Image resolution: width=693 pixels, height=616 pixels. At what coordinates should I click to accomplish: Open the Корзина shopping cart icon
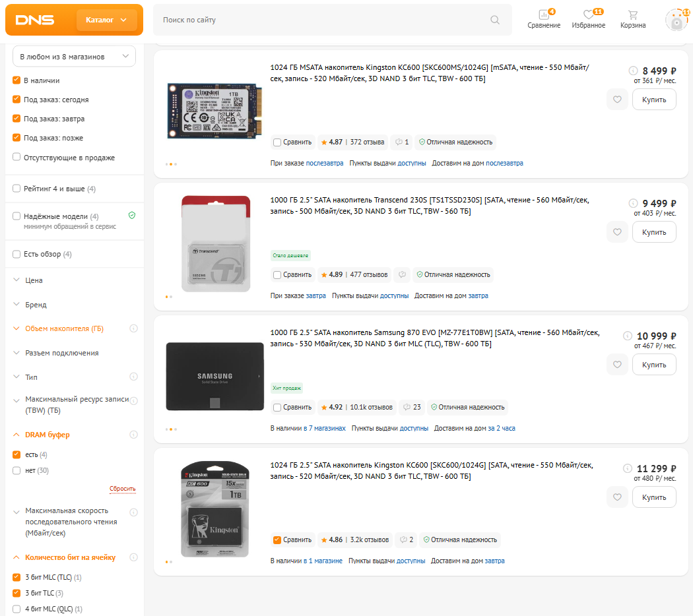coord(633,16)
